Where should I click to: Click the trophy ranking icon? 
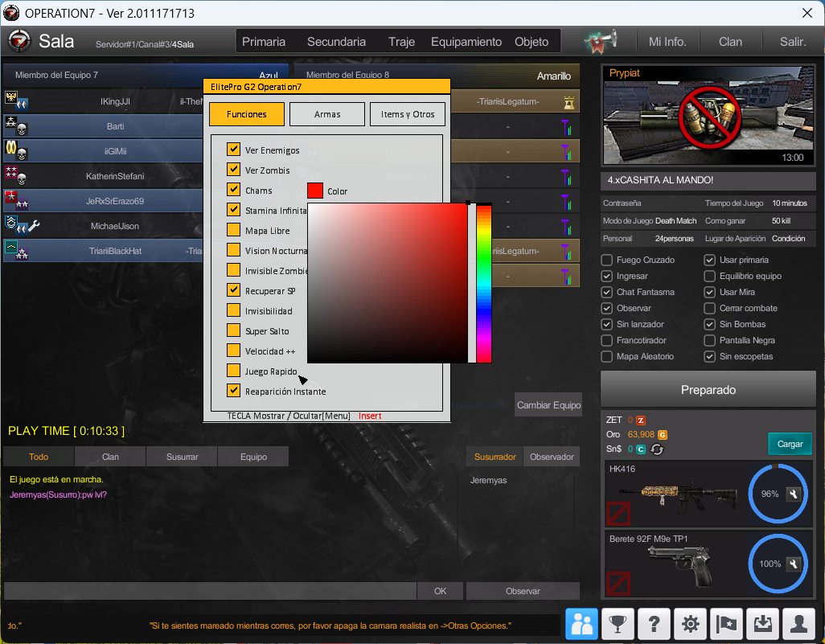618,624
